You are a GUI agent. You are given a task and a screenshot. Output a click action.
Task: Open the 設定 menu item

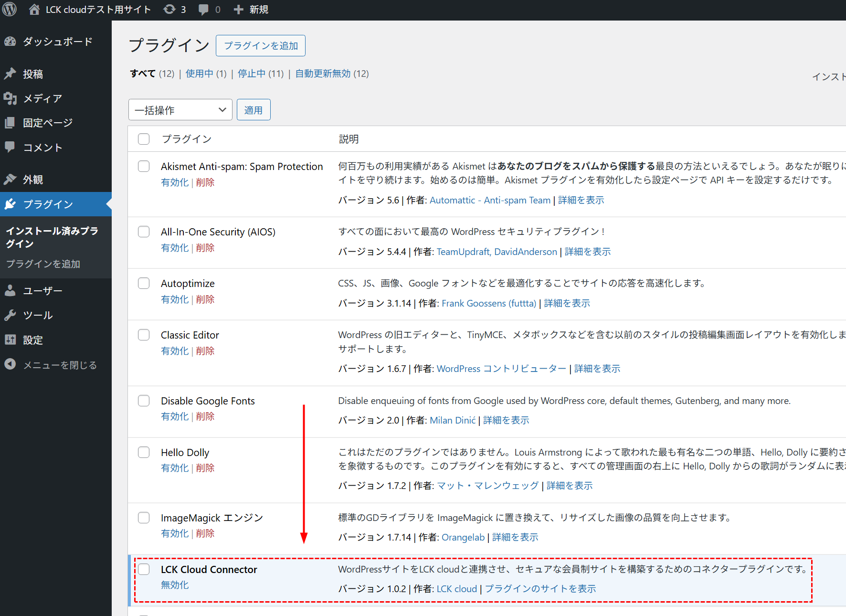click(33, 340)
